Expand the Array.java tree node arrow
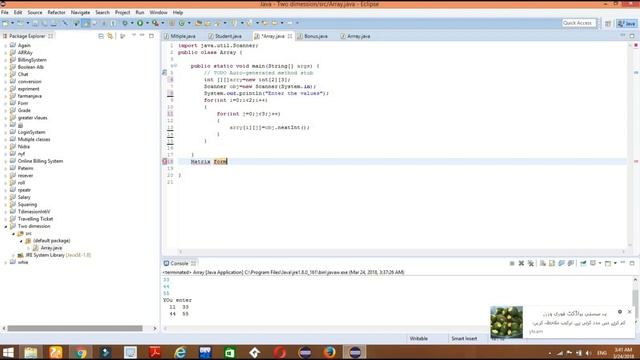 coord(29,248)
